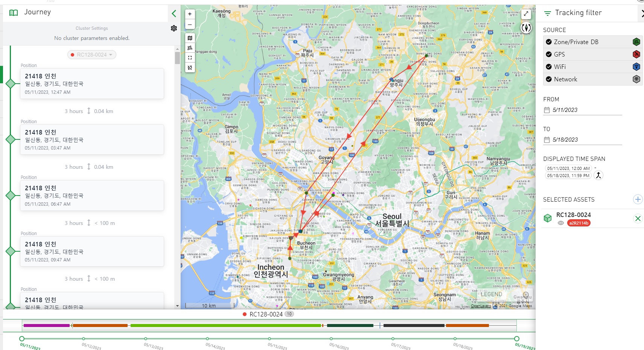
Task: Click the 05/14/2023 marker on date axis
Action: tap(207, 339)
